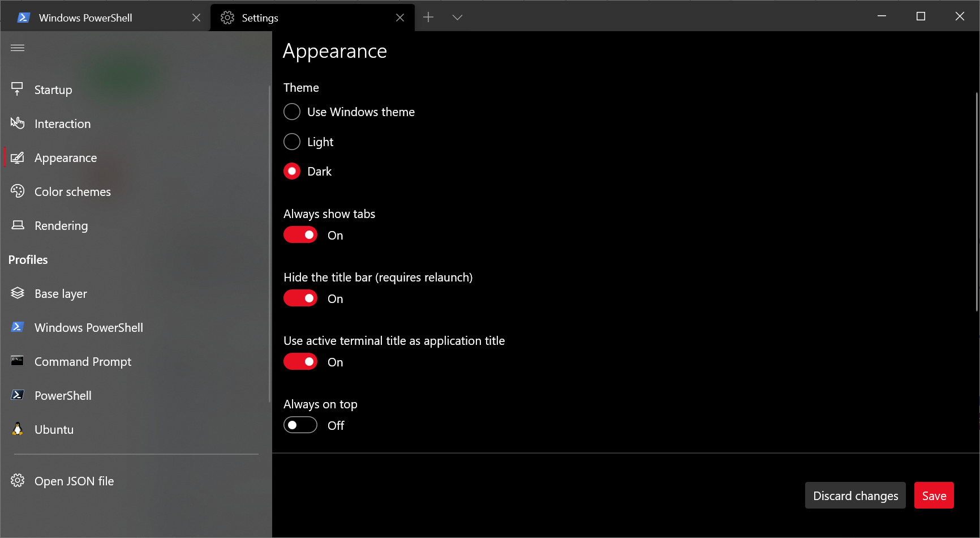The image size is (980, 538).
Task: Toggle Always show tabs switch
Action: click(x=300, y=234)
